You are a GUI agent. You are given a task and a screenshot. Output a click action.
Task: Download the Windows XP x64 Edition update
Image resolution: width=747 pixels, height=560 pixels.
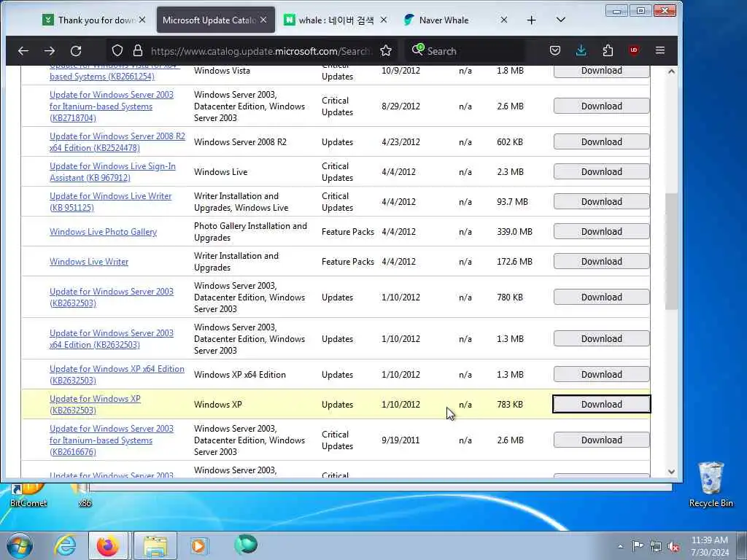tap(601, 375)
